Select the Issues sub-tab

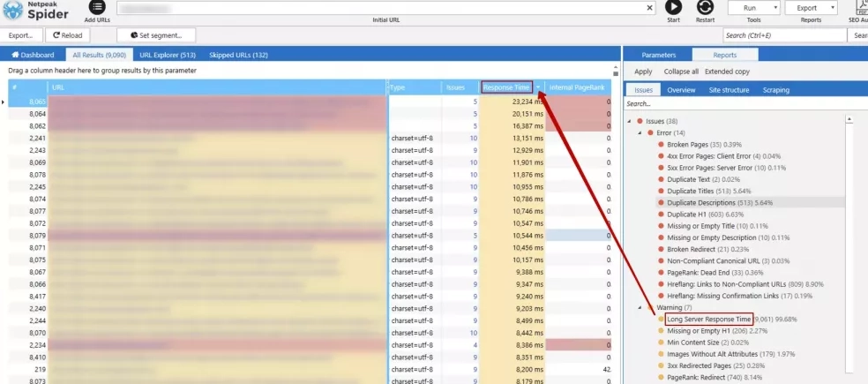click(643, 90)
